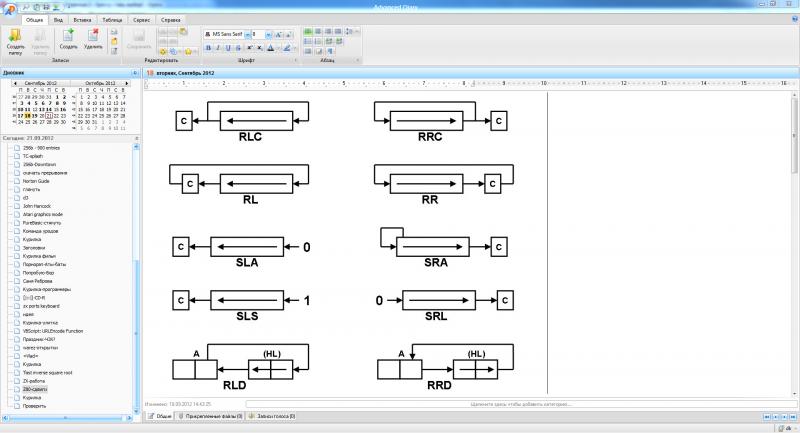Open the font size dropdown

click(269, 34)
